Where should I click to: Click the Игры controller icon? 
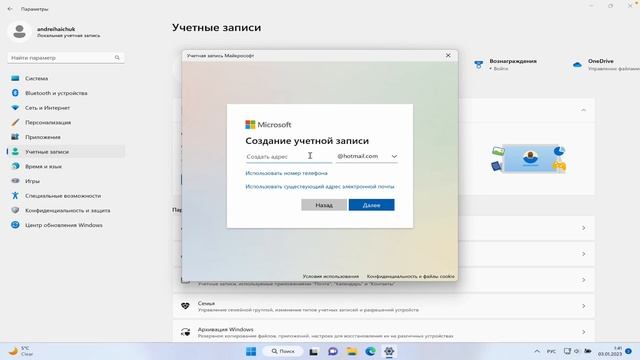click(x=15, y=181)
